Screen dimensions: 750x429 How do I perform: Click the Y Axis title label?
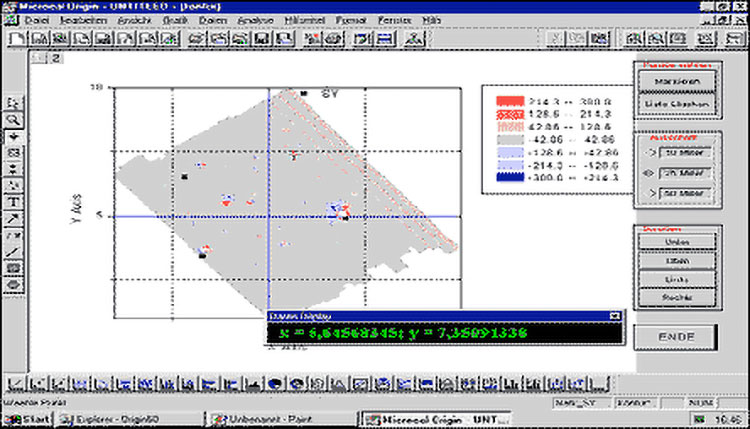point(77,209)
